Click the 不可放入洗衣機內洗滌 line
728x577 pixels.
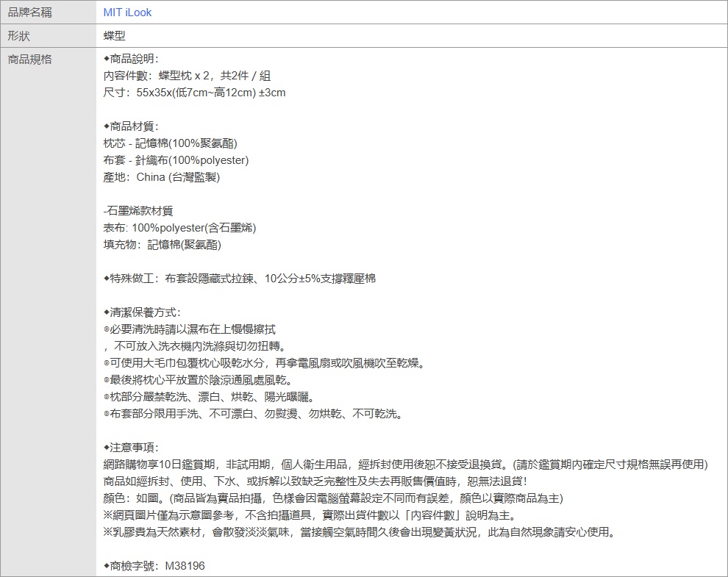[195, 346]
